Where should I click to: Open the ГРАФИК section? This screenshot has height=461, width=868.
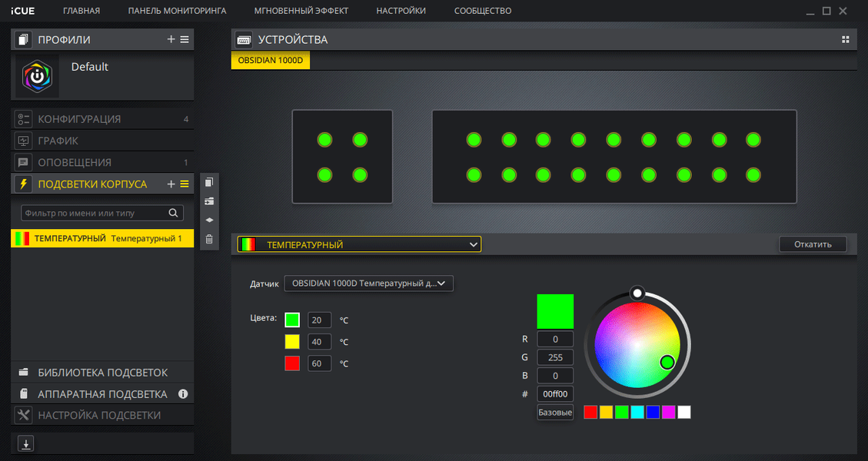point(101,141)
